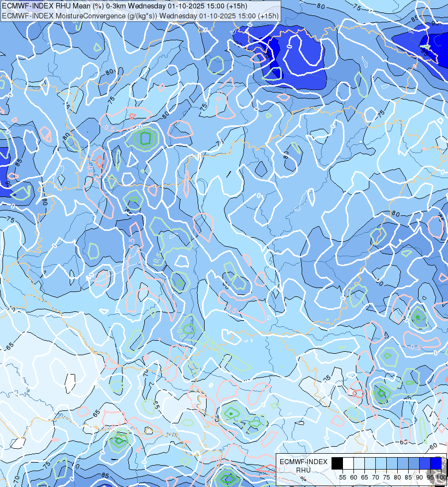Image resolution: width=448 pixels, height=487 pixels.
Task: Click the legend tick label '80'
Action: [x=397, y=478]
